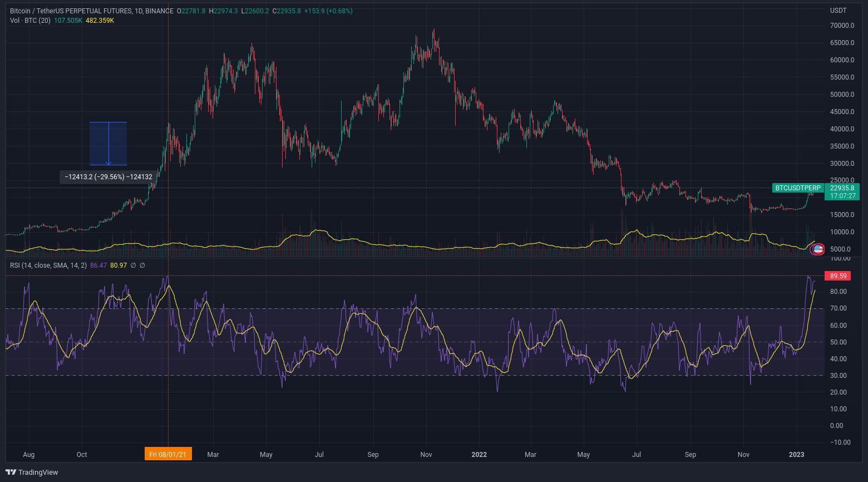Select the Vol · BTC (20) indicator legend
The height and width of the screenshot is (482, 868).
click(x=30, y=20)
